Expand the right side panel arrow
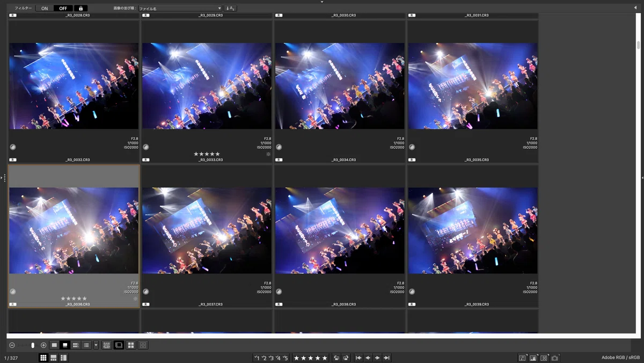 pos(642,178)
